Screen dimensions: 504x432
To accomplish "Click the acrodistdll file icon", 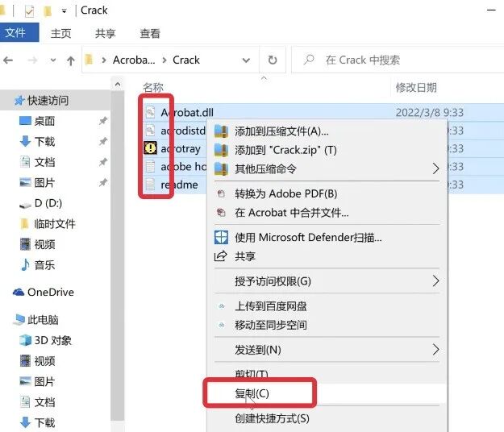I will 150,130.
